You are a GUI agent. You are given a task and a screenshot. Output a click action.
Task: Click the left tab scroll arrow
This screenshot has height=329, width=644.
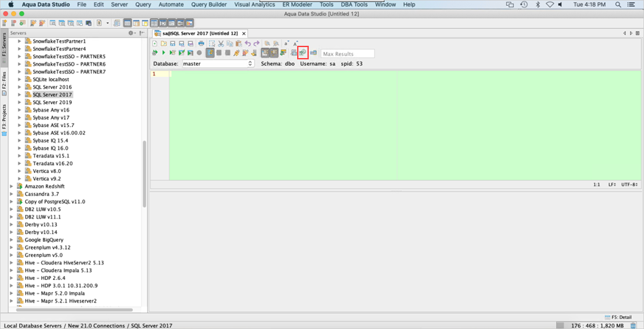click(624, 34)
